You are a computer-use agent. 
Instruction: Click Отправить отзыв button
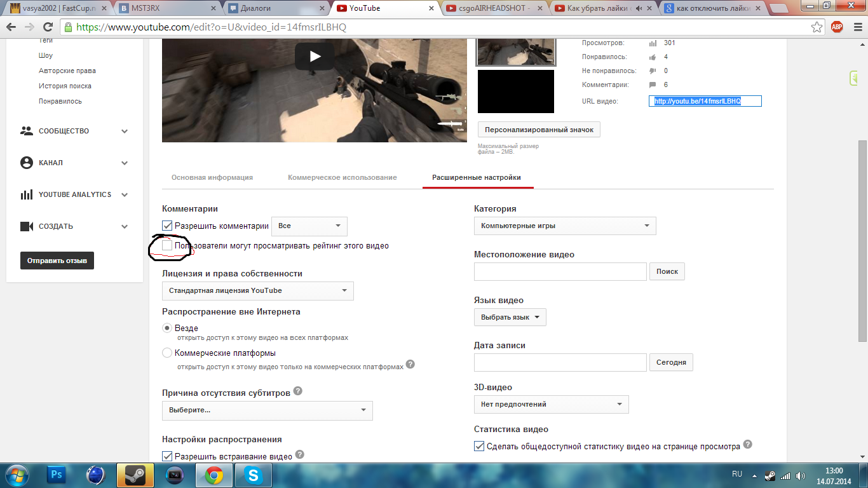57,261
